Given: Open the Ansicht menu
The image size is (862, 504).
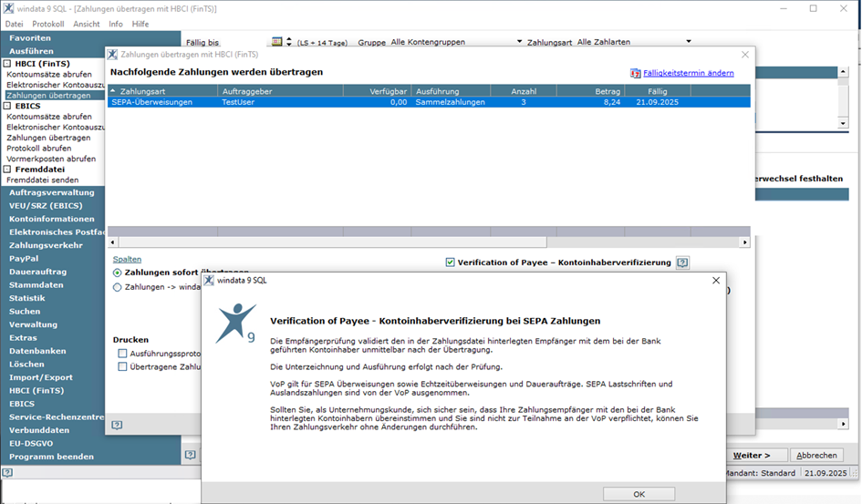Looking at the screenshot, I should pos(87,24).
